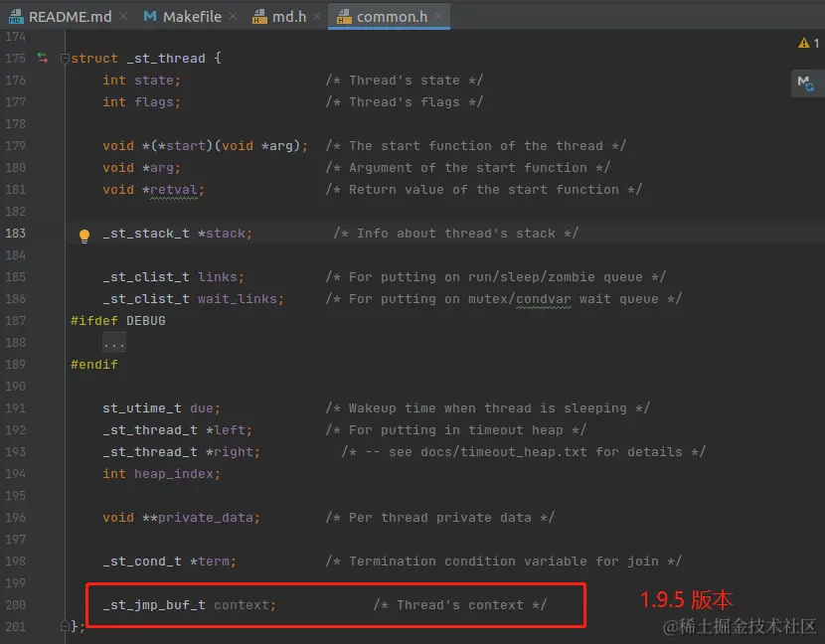Open the gutter change marker on line 175
Image resolution: width=825 pixels, height=644 pixels.
[43, 58]
